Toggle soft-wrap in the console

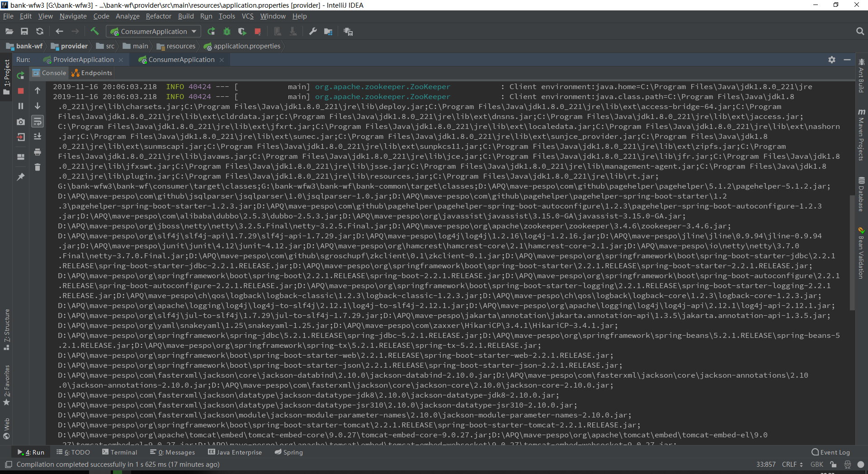(38, 121)
